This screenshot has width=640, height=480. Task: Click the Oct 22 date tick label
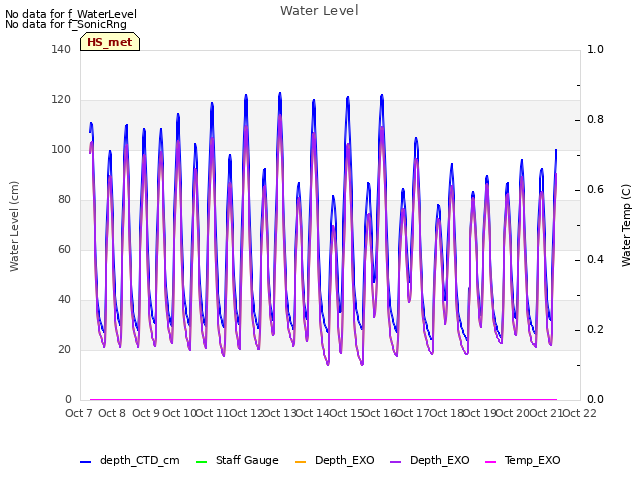click(579, 413)
